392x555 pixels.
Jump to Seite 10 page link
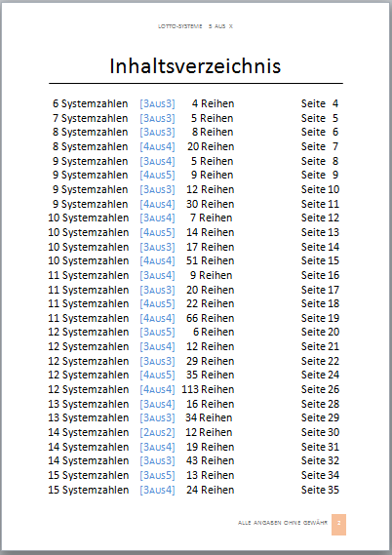coord(320,189)
